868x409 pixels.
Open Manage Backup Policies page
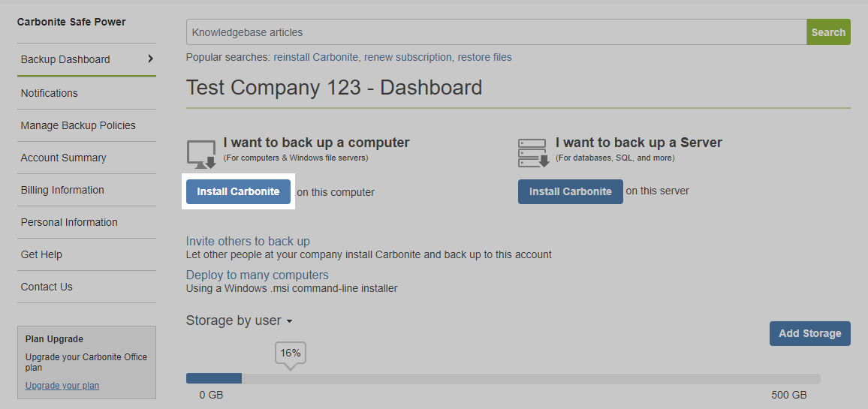click(x=78, y=125)
